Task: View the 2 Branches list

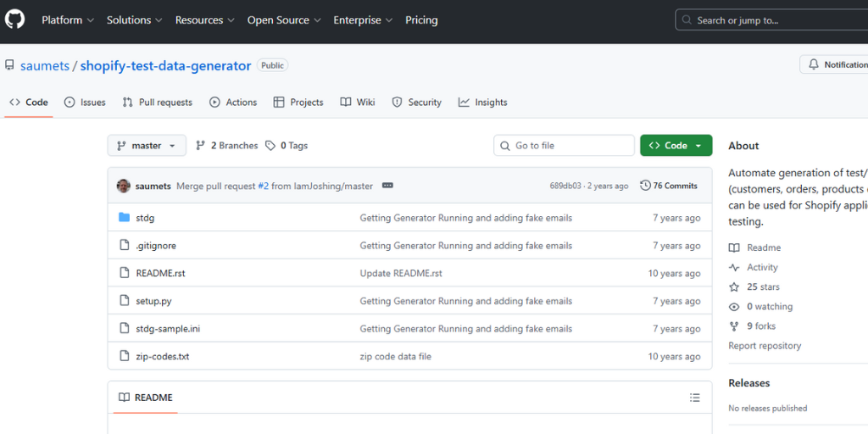Action: 227,146
